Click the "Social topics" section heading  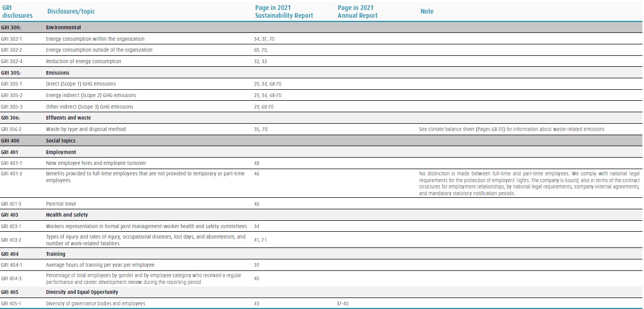[x=61, y=141]
